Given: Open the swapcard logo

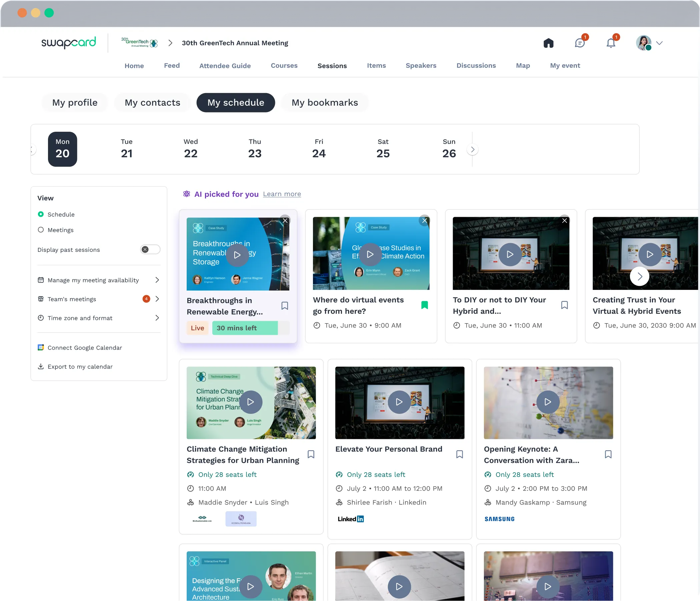Looking at the screenshot, I should (69, 43).
